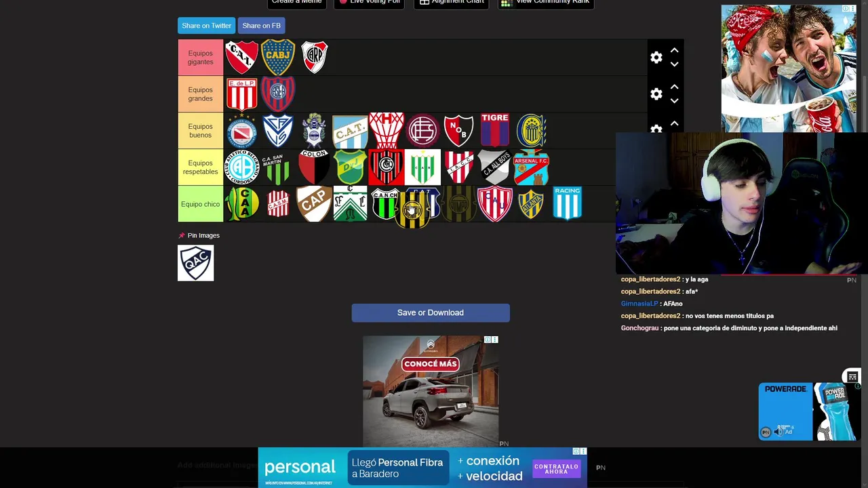
Task: Move Equipos grandes row up
Action: pyautogui.click(x=674, y=87)
